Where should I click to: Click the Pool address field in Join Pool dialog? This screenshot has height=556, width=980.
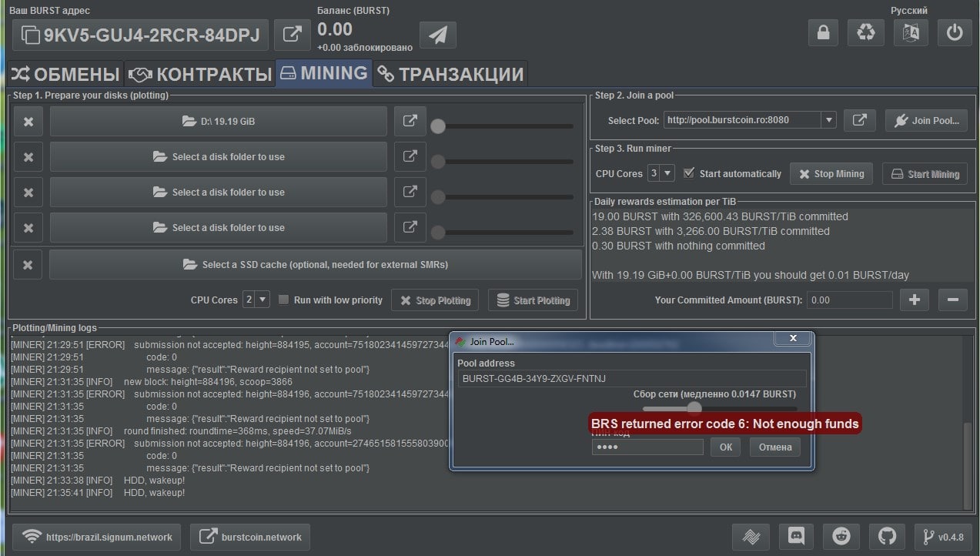pyautogui.click(x=632, y=378)
